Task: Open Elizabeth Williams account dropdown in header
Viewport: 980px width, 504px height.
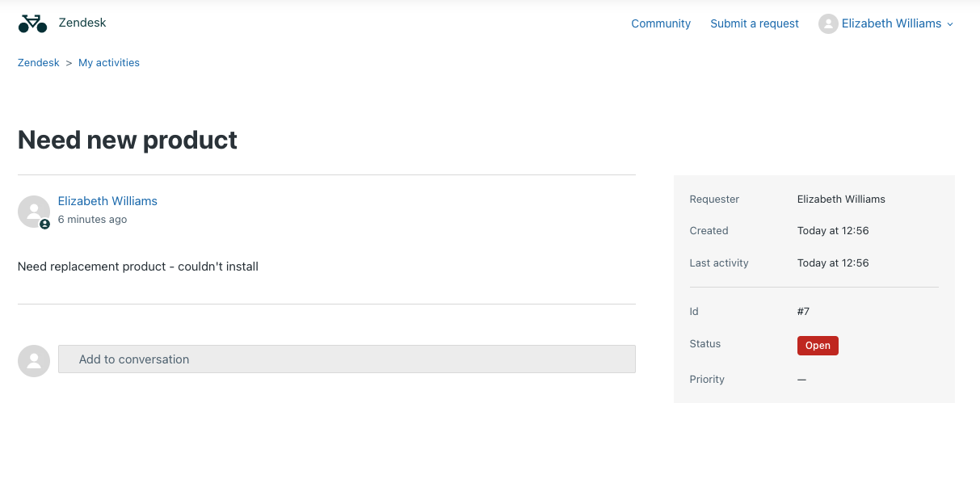Action: coord(891,23)
